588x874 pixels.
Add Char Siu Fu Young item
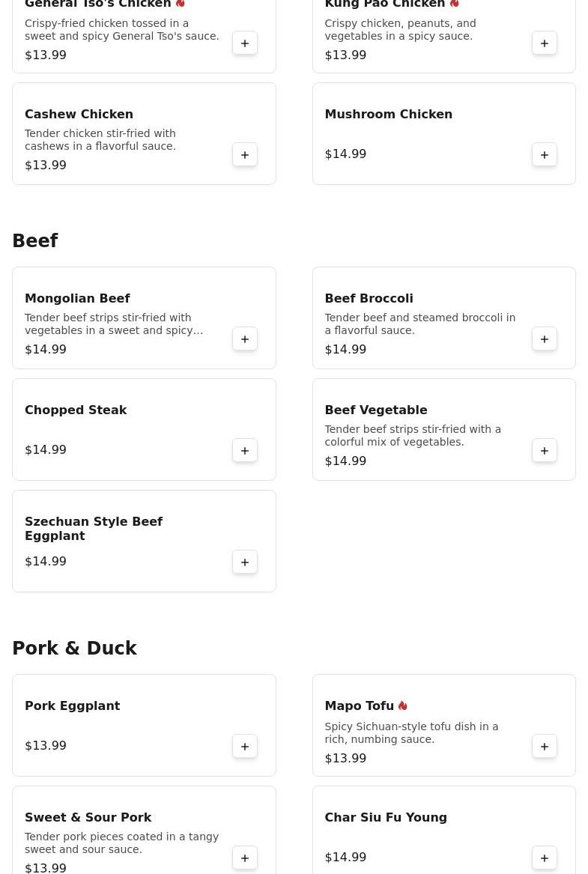545,858
